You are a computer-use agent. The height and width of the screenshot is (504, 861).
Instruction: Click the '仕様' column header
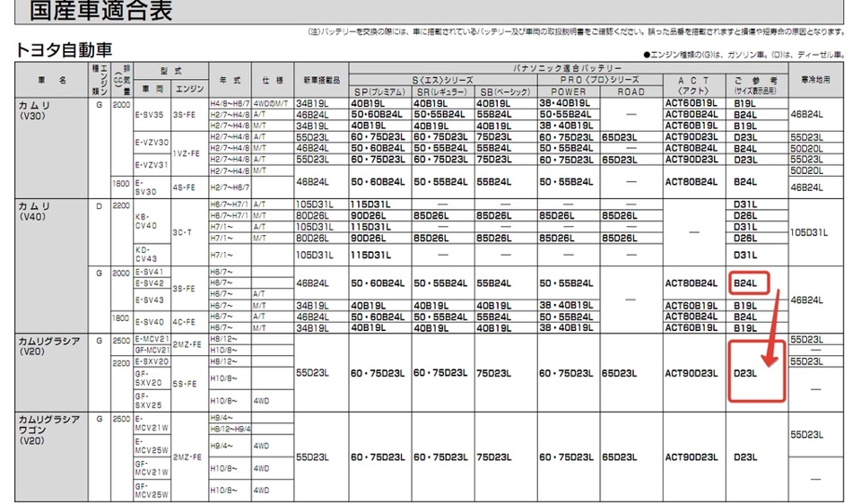click(273, 80)
